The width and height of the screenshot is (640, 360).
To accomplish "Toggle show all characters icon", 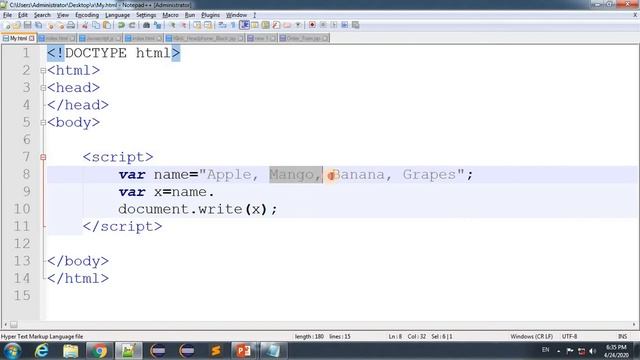I will [233, 25].
